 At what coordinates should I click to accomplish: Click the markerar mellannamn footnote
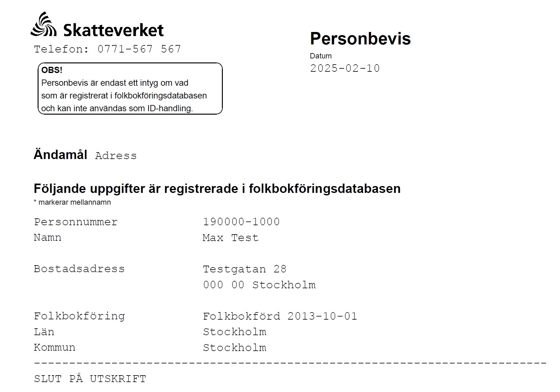click(72, 202)
